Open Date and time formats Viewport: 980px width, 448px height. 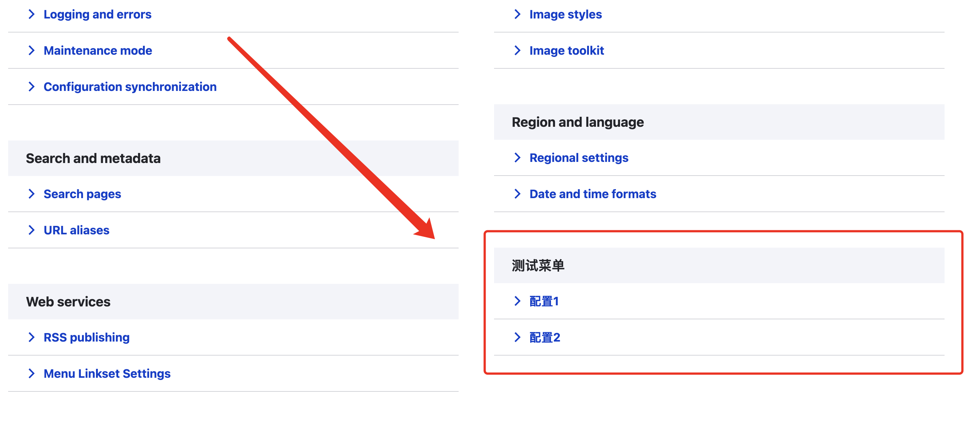click(x=593, y=194)
